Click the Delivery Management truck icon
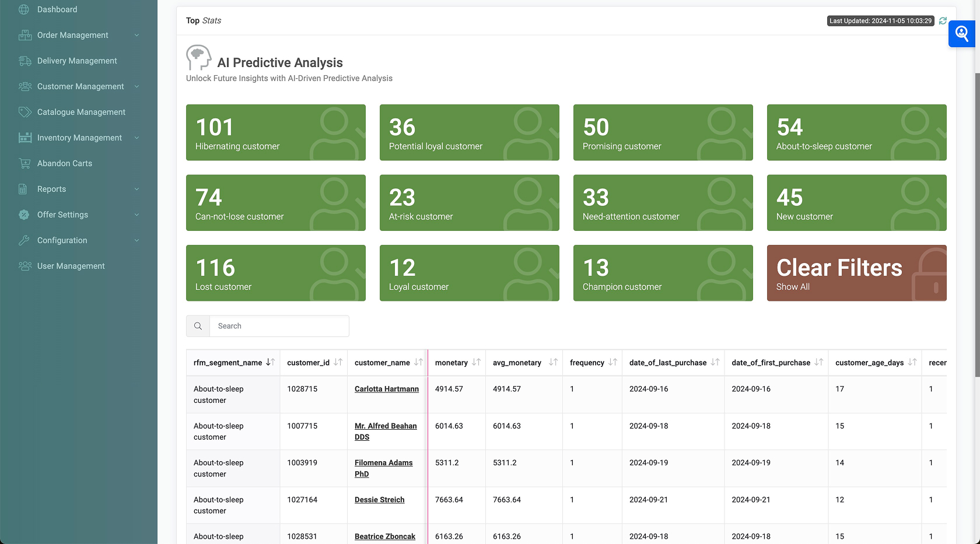Screen dimensions: 980x544 (24, 61)
